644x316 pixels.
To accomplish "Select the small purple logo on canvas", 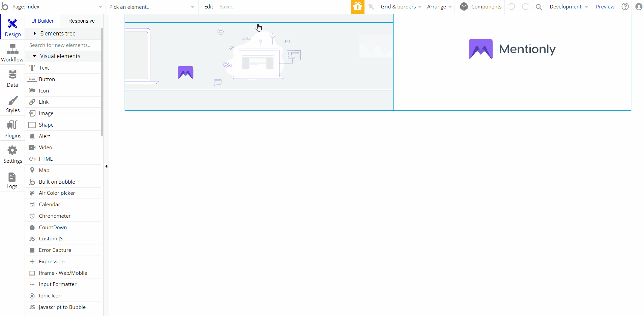I will click(x=185, y=73).
